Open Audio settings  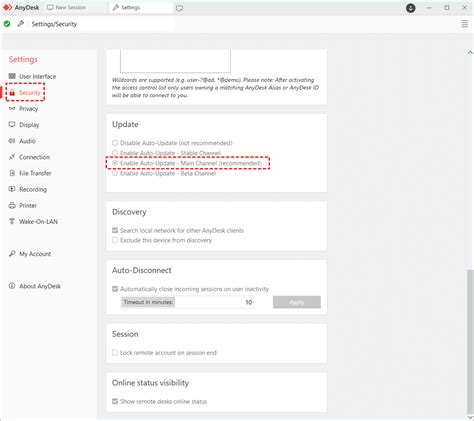tap(27, 141)
